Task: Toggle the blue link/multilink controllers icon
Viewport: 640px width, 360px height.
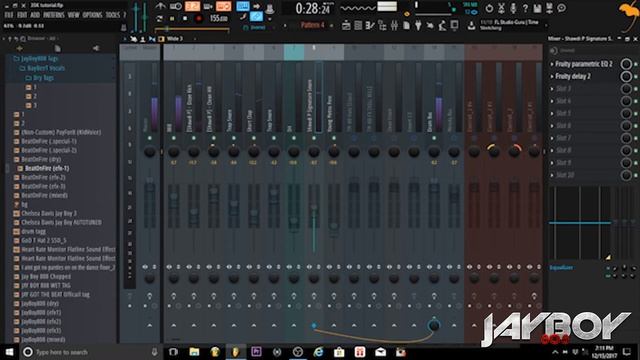Action: pyautogui.click(x=256, y=16)
